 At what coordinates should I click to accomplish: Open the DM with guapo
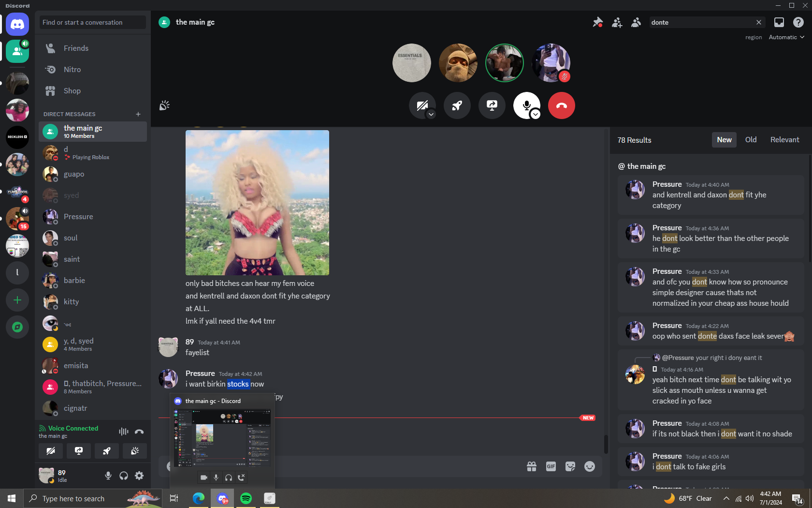(x=93, y=174)
